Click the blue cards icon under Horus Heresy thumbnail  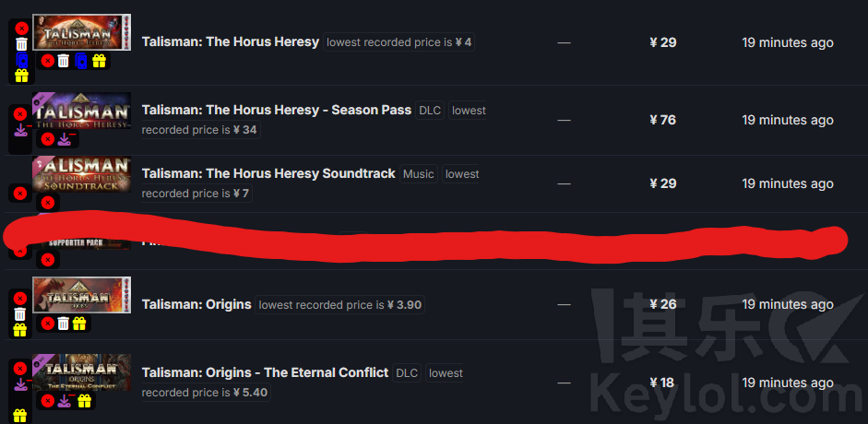[81, 61]
